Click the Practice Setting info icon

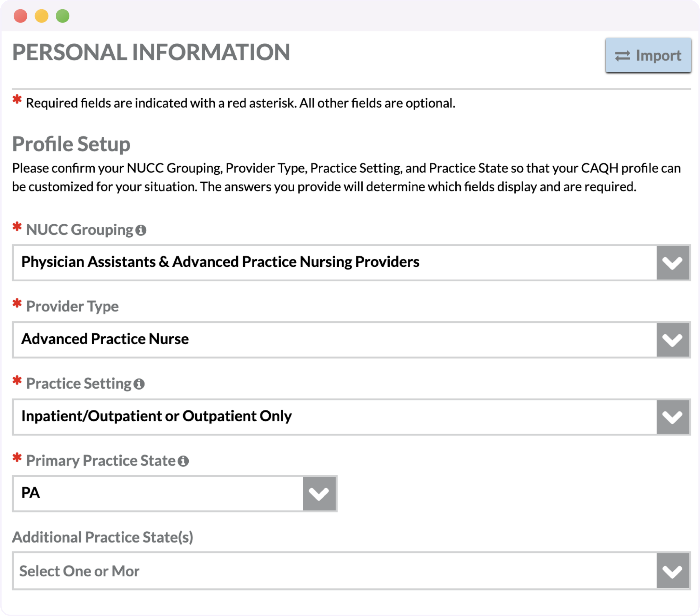139,384
